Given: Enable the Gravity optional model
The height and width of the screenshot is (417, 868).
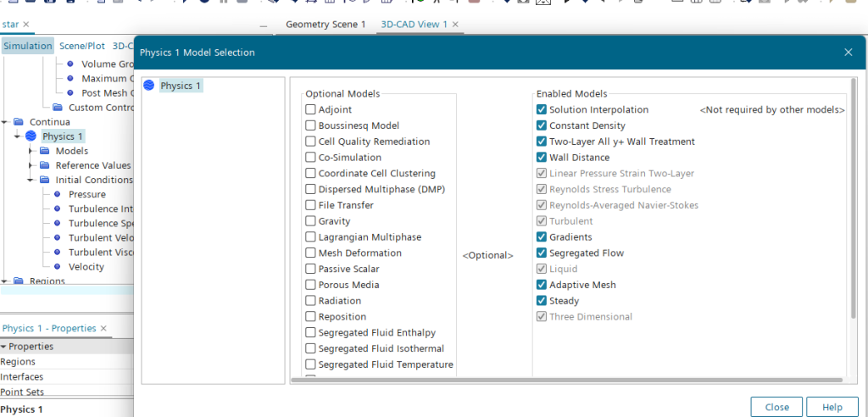Looking at the screenshot, I should 310,221.
